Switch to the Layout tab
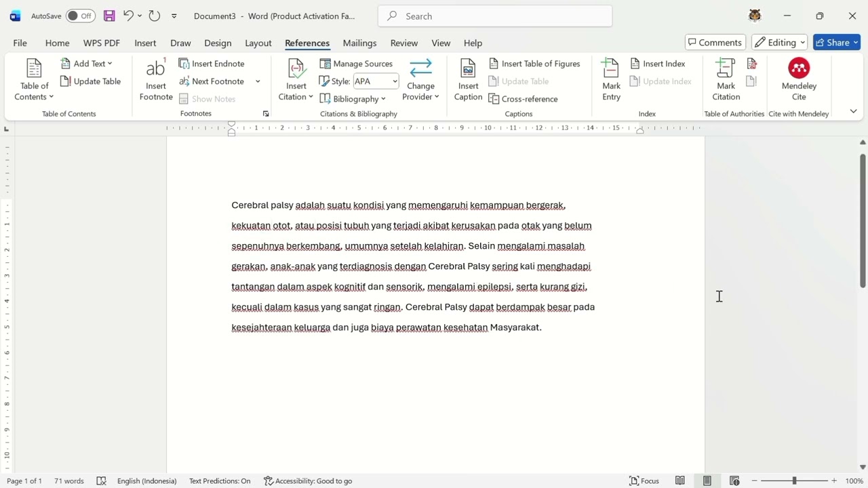Viewport: 868px width, 488px height. [258, 43]
